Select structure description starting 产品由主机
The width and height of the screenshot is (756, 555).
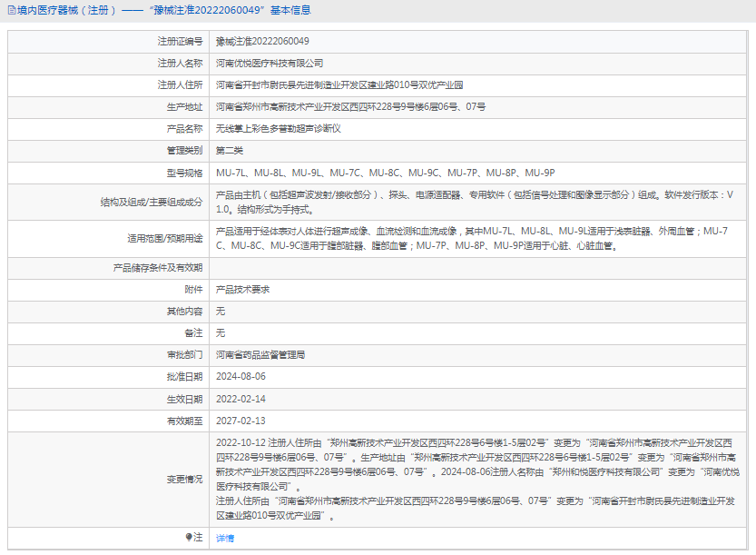click(x=475, y=203)
